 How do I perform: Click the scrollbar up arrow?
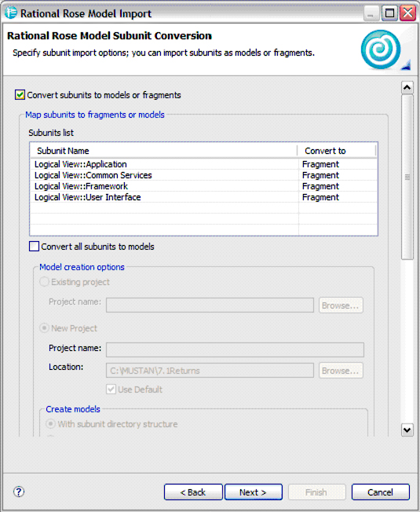click(x=407, y=87)
